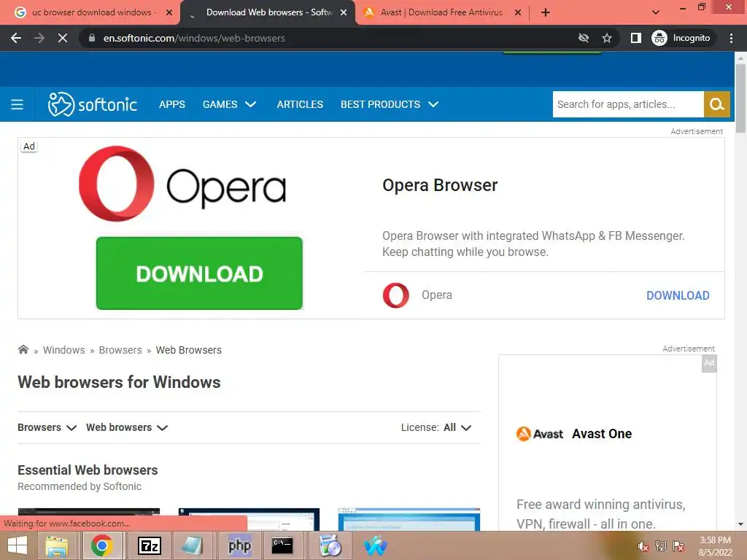Open File Explorer from the taskbar
747x560 pixels.
point(56,545)
